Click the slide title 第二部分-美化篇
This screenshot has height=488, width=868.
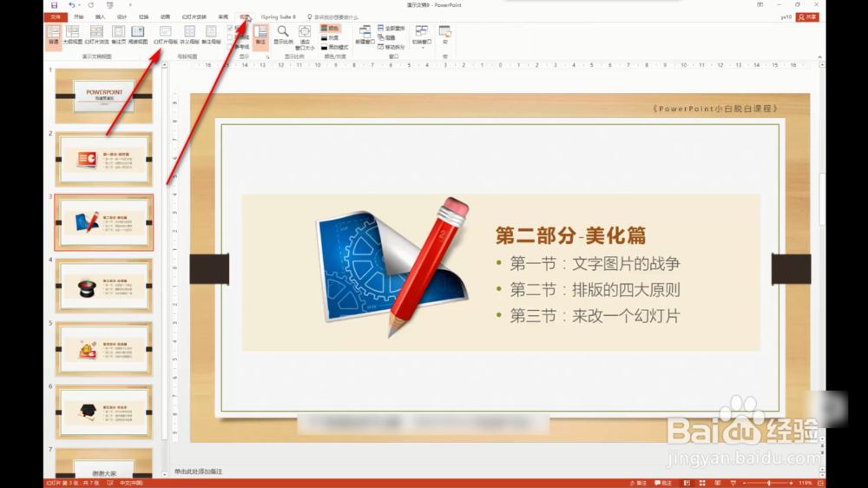[x=571, y=235]
